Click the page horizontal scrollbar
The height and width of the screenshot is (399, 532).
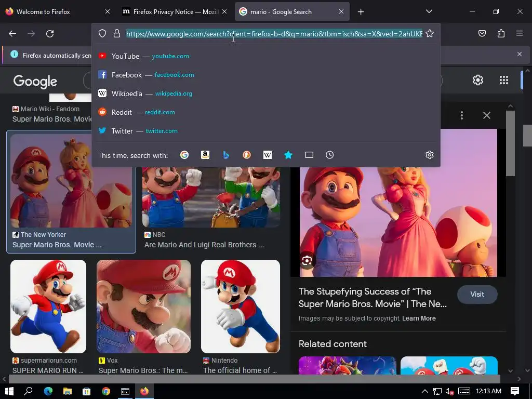[255, 379]
